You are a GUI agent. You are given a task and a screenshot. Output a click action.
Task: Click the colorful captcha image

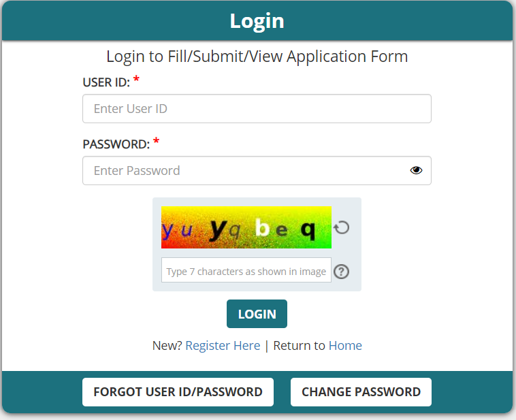click(246, 227)
